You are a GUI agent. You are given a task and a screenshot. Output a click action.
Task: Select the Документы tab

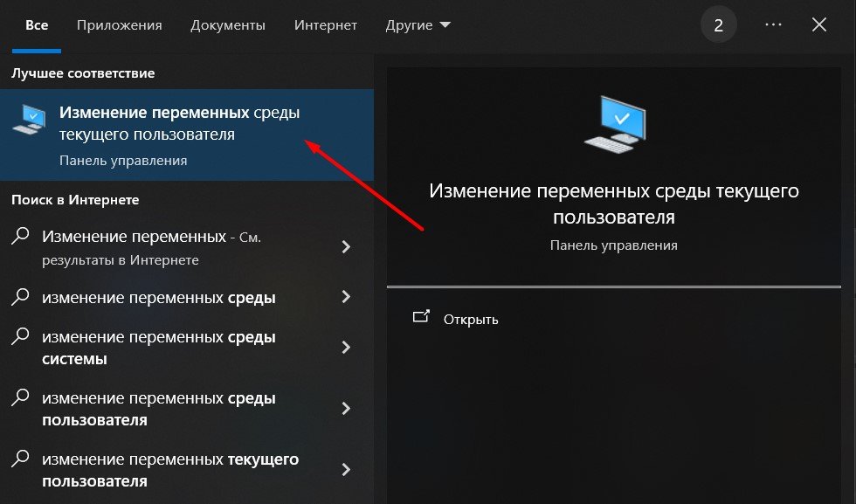[228, 25]
